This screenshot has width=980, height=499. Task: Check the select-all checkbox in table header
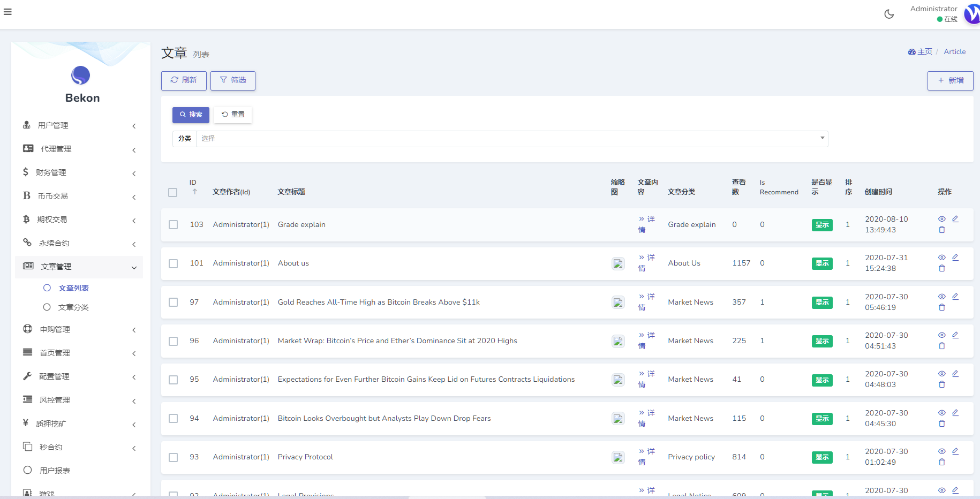tap(172, 192)
